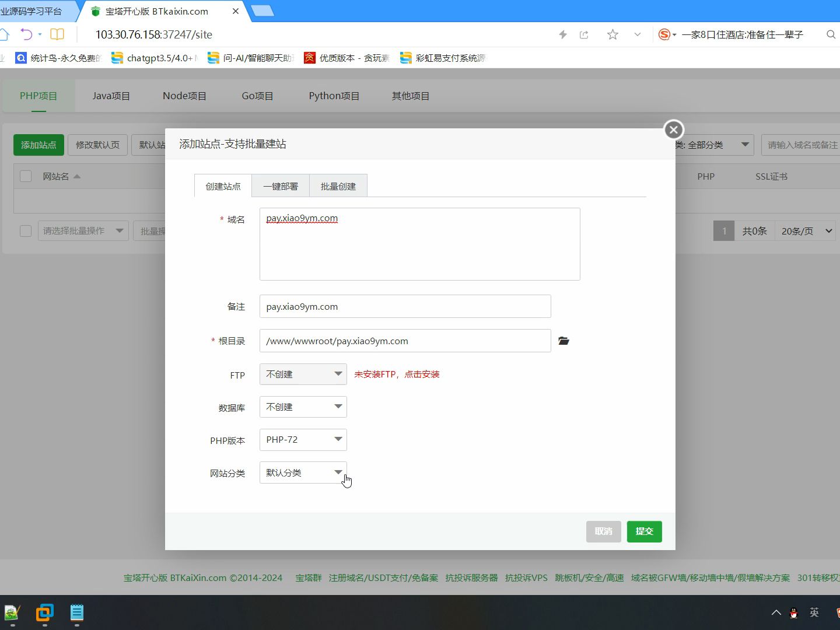The image size is (840, 630).
Task: Open the 宝塔群 footer link
Action: click(x=309, y=577)
